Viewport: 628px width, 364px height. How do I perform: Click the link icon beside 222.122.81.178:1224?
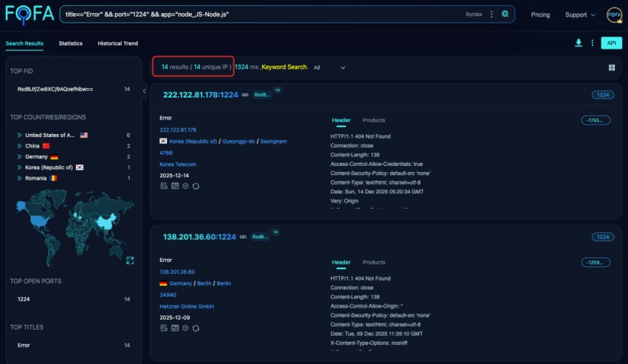(x=245, y=94)
